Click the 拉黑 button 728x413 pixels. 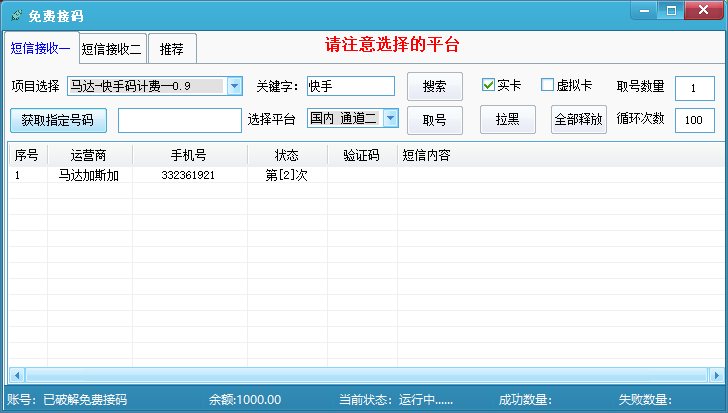507,120
